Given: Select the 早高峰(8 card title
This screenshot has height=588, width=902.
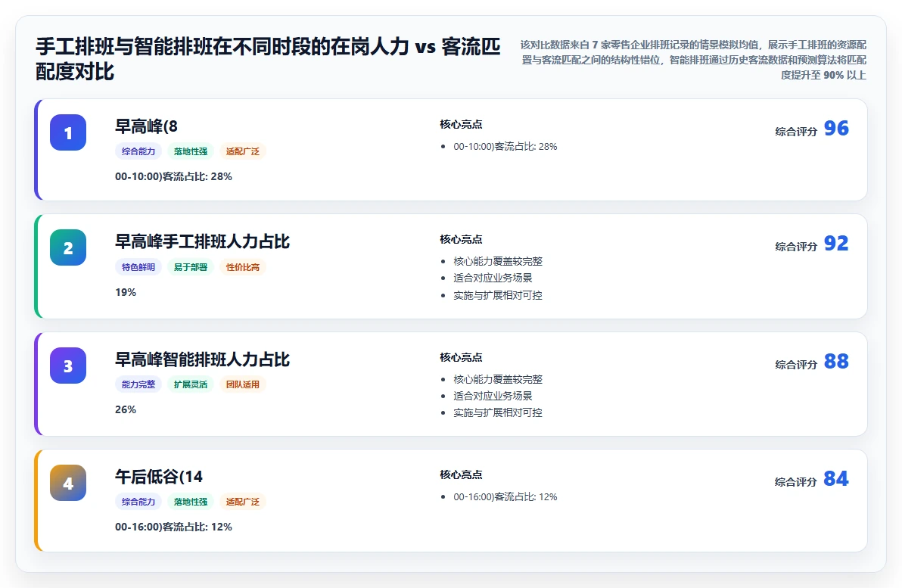Looking at the screenshot, I should [x=146, y=126].
